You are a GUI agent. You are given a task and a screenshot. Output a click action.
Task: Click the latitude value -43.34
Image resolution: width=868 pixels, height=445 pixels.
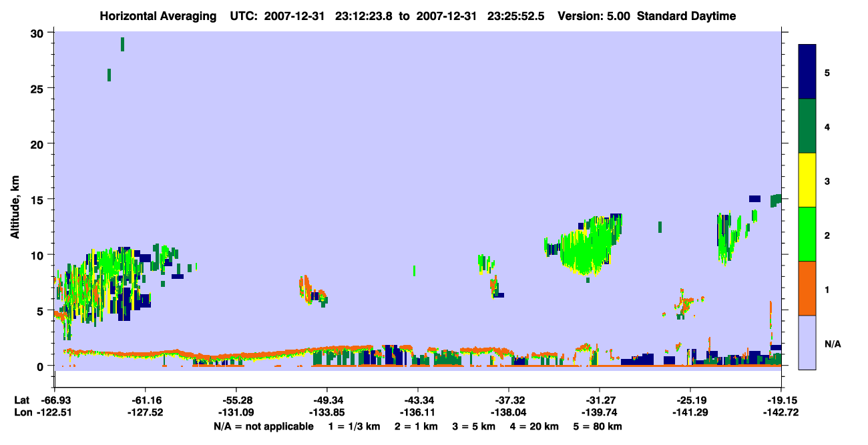point(418,400)
